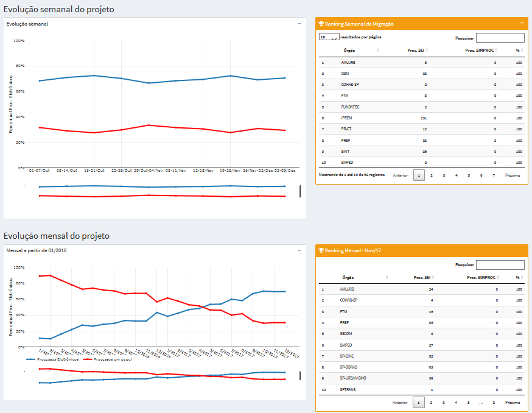Sort weekly ranking by % column arrow icon
This screenshot has width=532, height=413.
(x=522, y=51)
